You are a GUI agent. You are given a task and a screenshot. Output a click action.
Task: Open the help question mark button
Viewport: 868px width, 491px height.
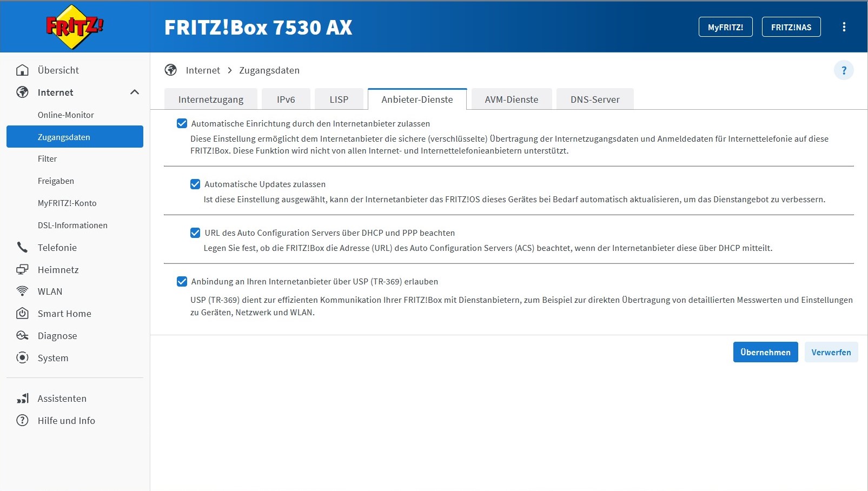844,70
